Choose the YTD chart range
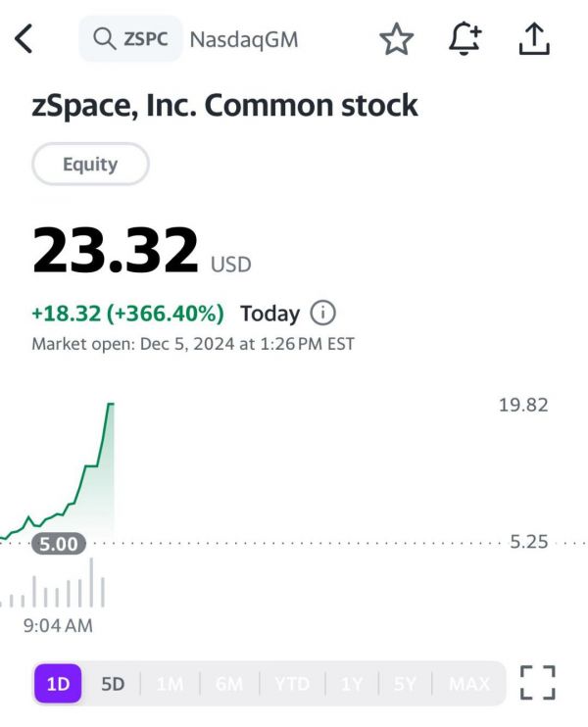Screen dimensions: 588x727 click(x=292, y=683)
